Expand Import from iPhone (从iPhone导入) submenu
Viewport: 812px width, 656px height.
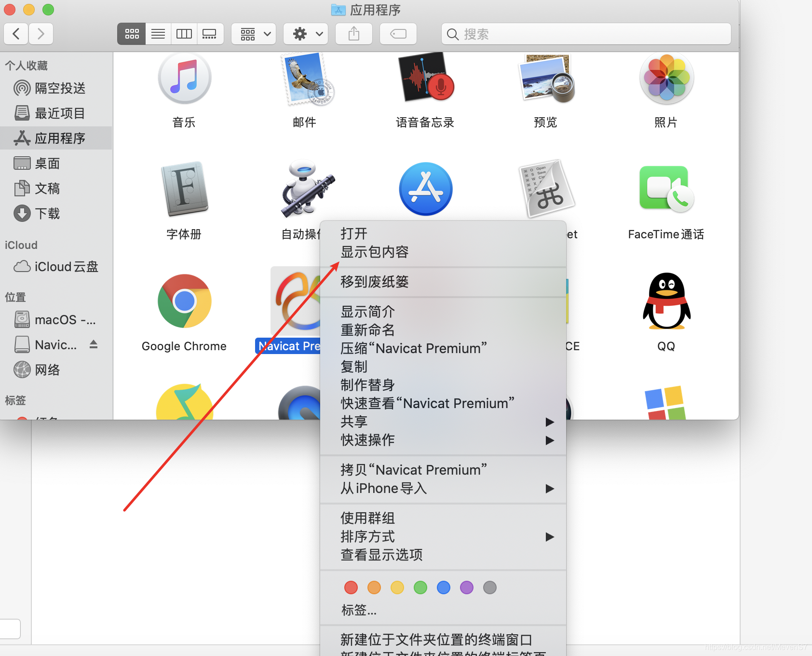(x=443, y=489)
